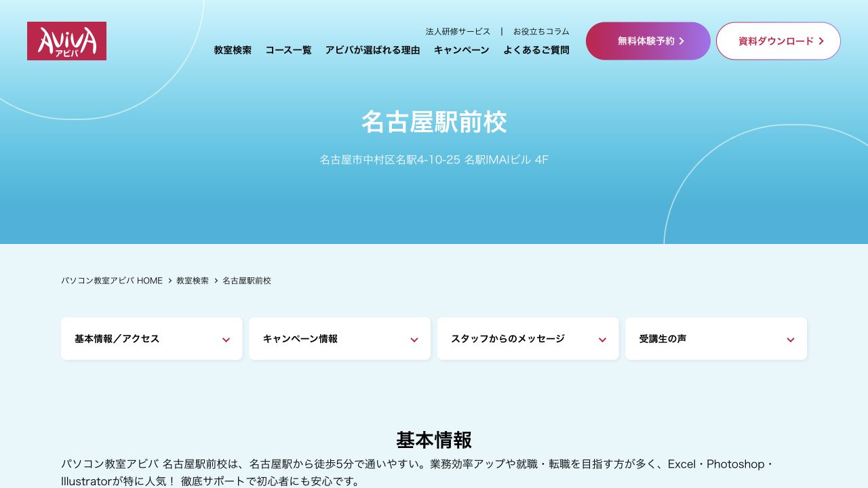Click the 名古屋駅前校 page heading
The width and height of the screenshot is (868, 488).
pyautogui.click(x=434, y=123)
